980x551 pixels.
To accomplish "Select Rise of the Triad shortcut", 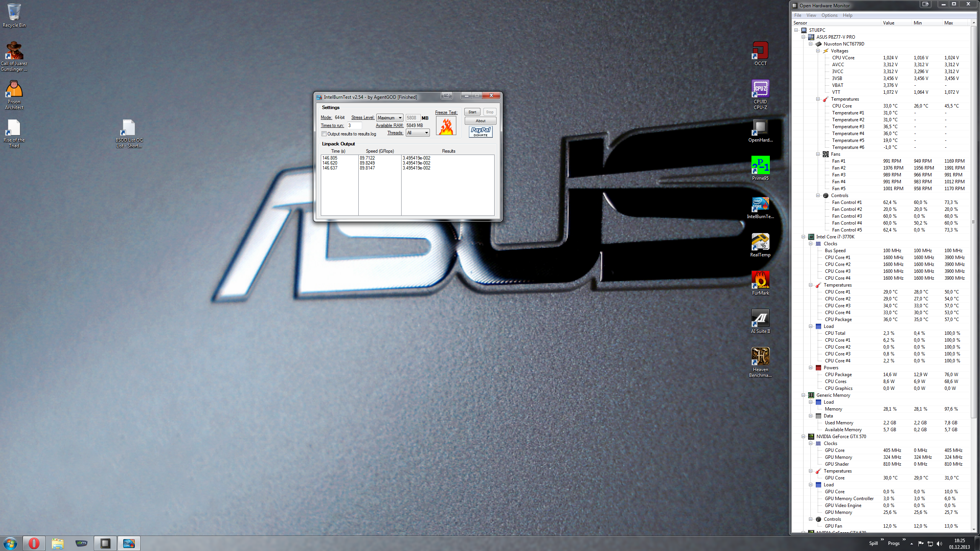I will [x=14, y=133].
